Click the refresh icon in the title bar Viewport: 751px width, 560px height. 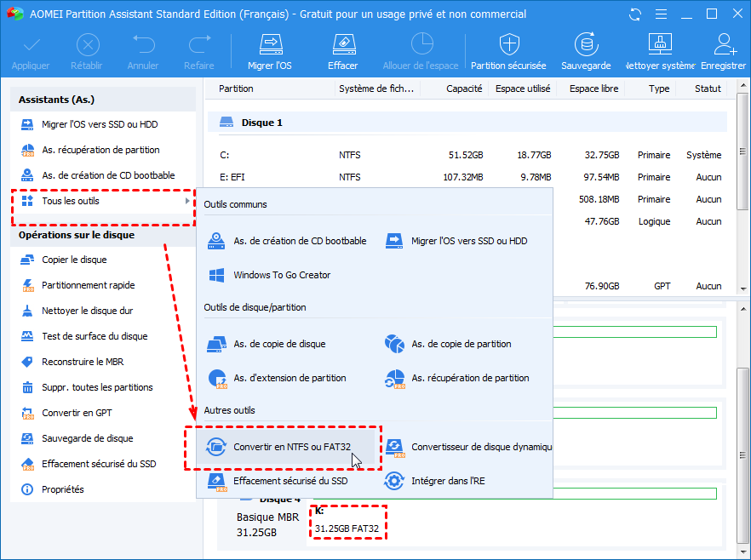(x=633, y=14)
